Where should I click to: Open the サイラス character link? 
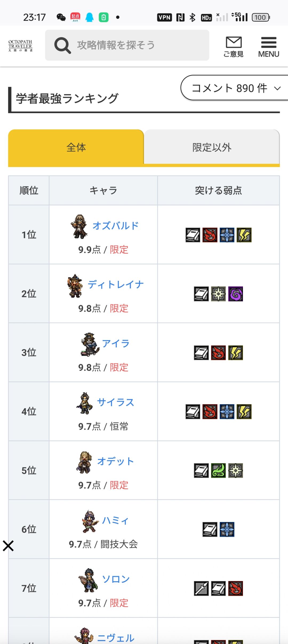(115, 403)
